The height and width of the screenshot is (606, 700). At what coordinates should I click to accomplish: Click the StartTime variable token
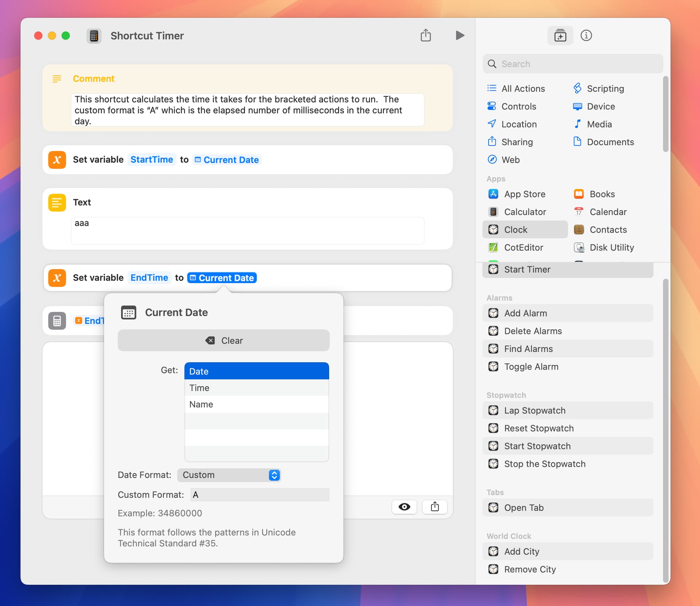[x=152, y=160]
